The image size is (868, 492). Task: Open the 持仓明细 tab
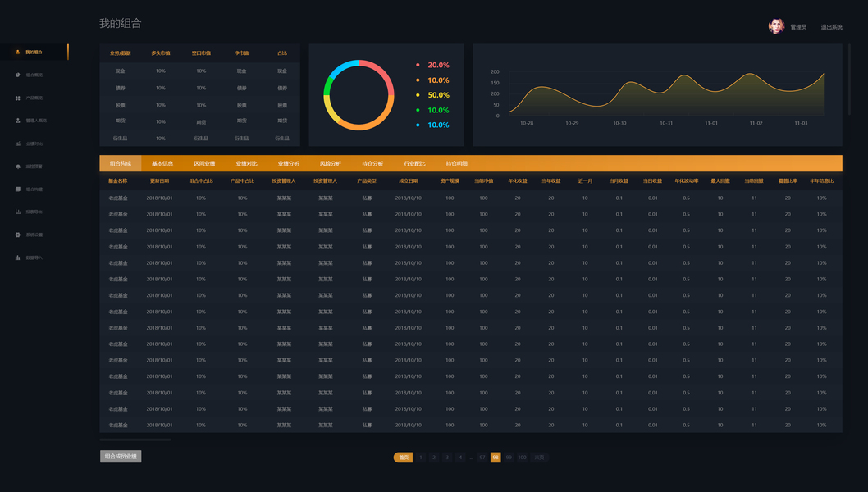click(x=457, y=163)
